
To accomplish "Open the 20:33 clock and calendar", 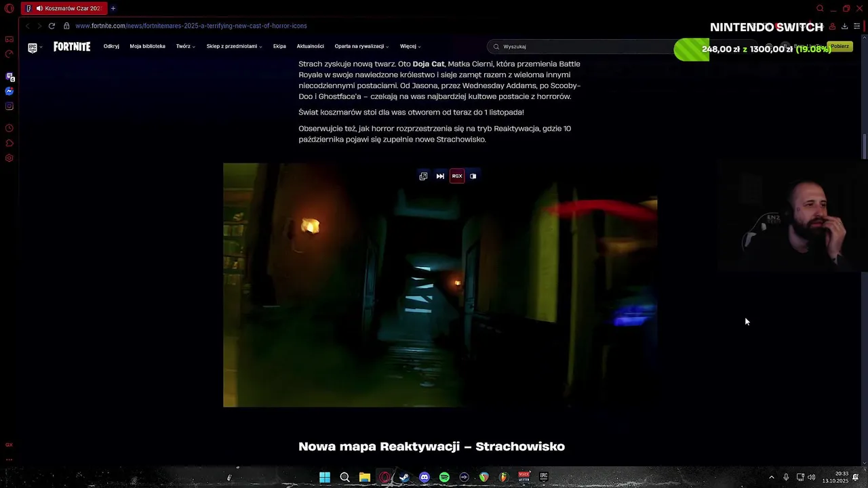I will pyautogui.click(x=835, y=477).
